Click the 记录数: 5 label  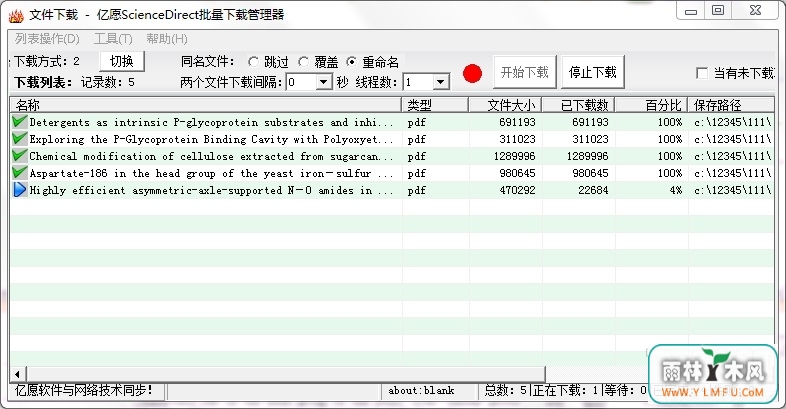[x=108, y=82]
